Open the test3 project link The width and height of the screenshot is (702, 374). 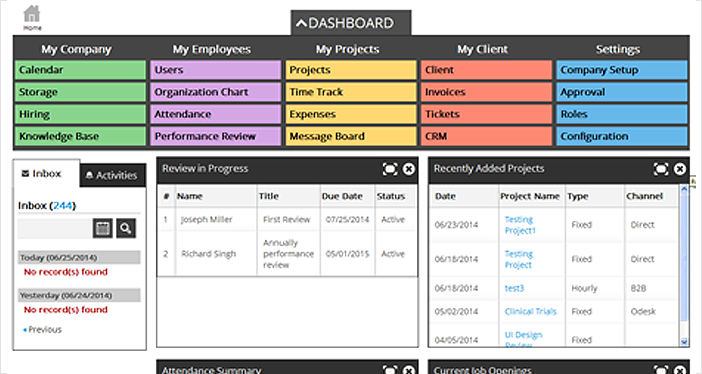[514, 288]
